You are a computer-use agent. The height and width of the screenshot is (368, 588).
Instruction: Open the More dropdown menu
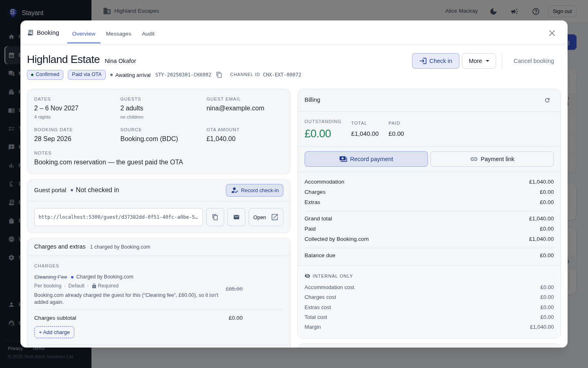pos(479,61)
